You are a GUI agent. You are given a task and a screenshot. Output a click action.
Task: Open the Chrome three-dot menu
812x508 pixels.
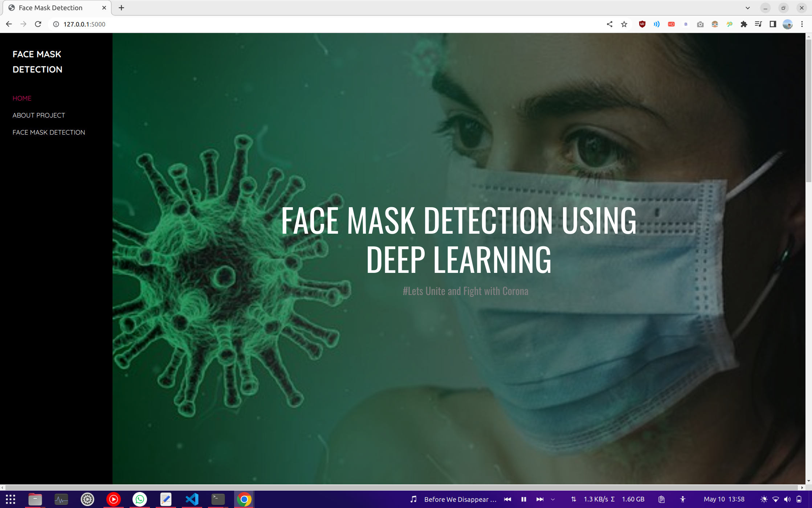pos(802,24)
